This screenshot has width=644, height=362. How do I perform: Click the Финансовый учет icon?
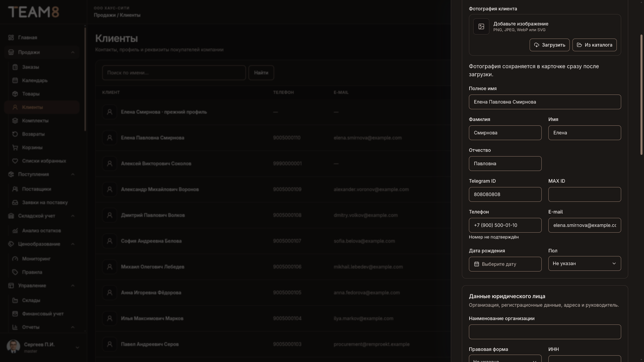coord(15,314)
